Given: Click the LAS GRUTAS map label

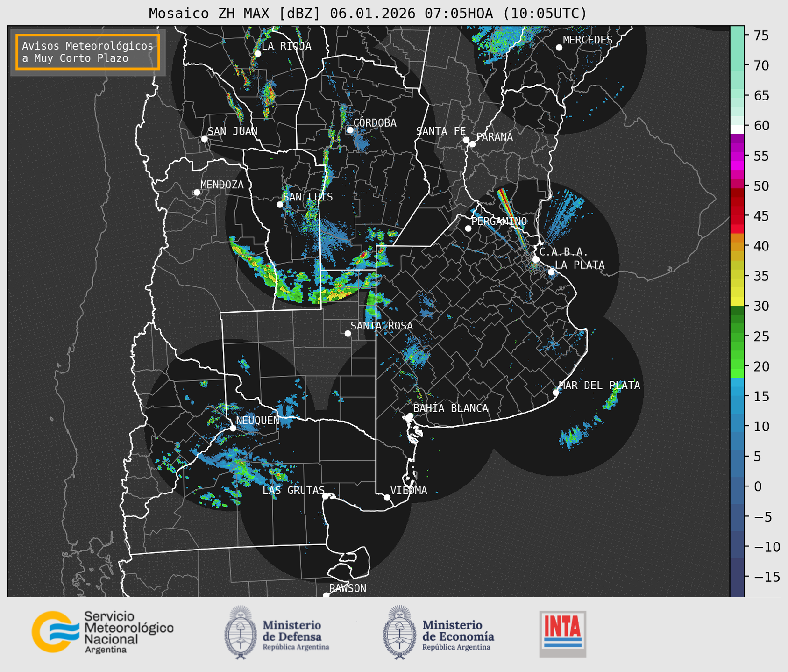Looking at the screenshot, I should [x=293, y=490].
